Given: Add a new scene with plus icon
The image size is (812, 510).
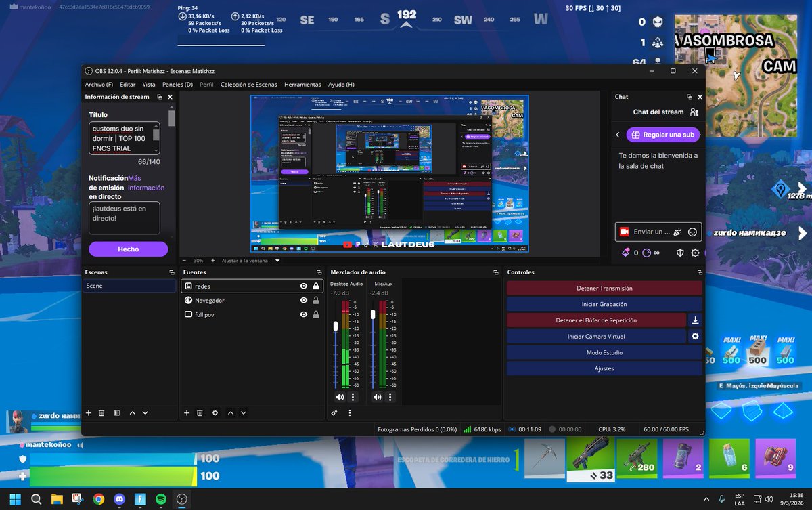Looking at the screenshot, I should pos(88,412).
